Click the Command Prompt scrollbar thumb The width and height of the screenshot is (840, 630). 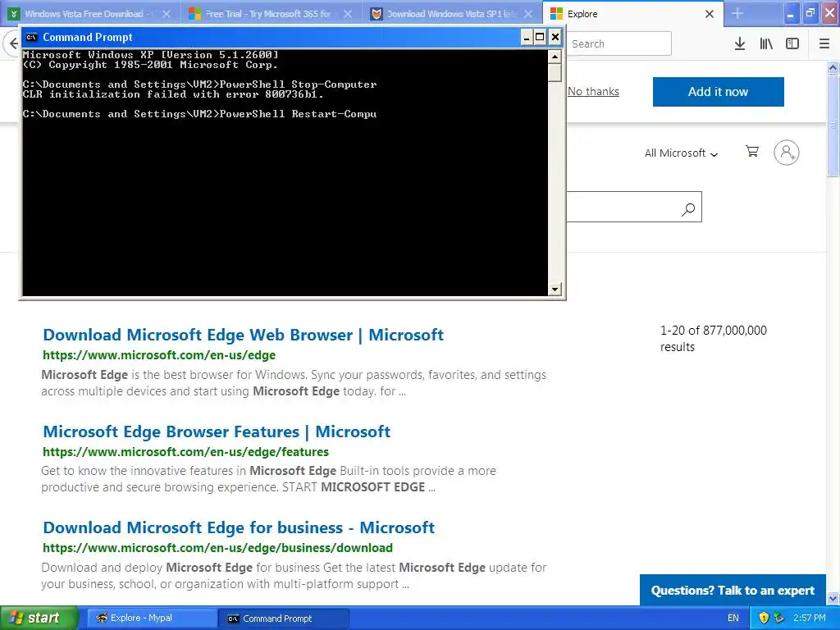click(x=555, y=72)
